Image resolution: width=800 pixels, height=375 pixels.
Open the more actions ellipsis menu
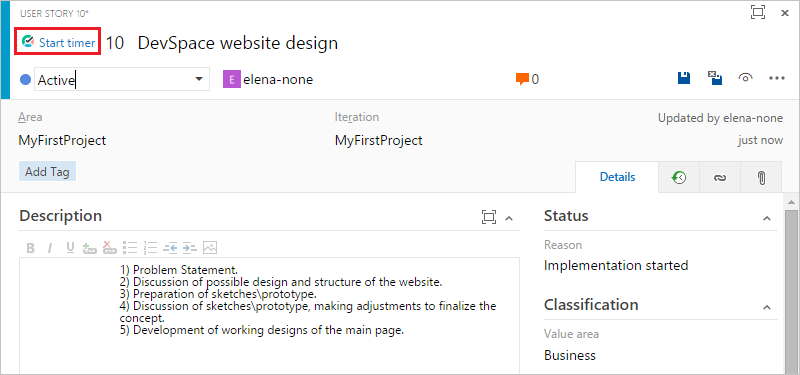[x=777, y=78]
